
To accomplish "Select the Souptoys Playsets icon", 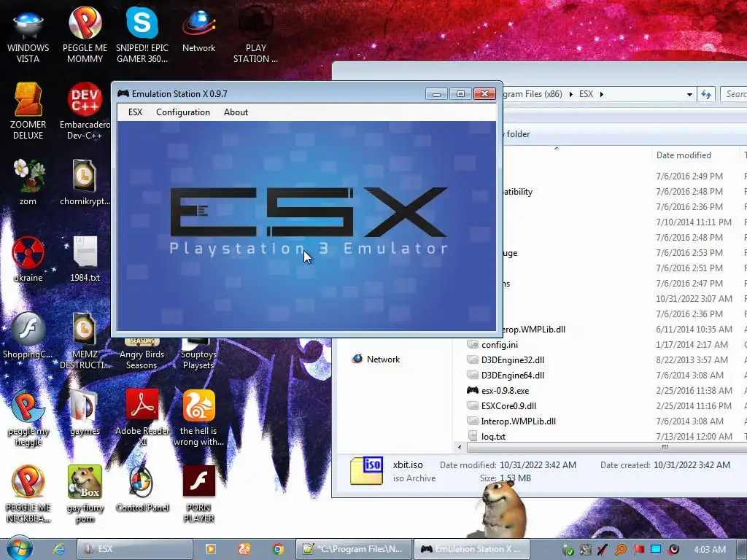I will click(198, 354).
